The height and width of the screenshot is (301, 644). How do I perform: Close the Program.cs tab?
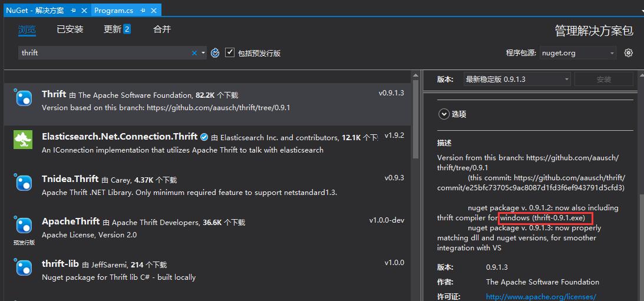point(154,10)
